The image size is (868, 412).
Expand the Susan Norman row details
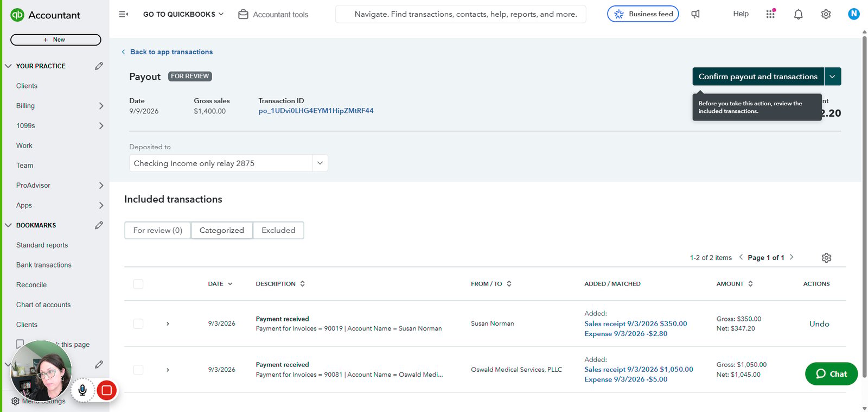pos(168,324)
